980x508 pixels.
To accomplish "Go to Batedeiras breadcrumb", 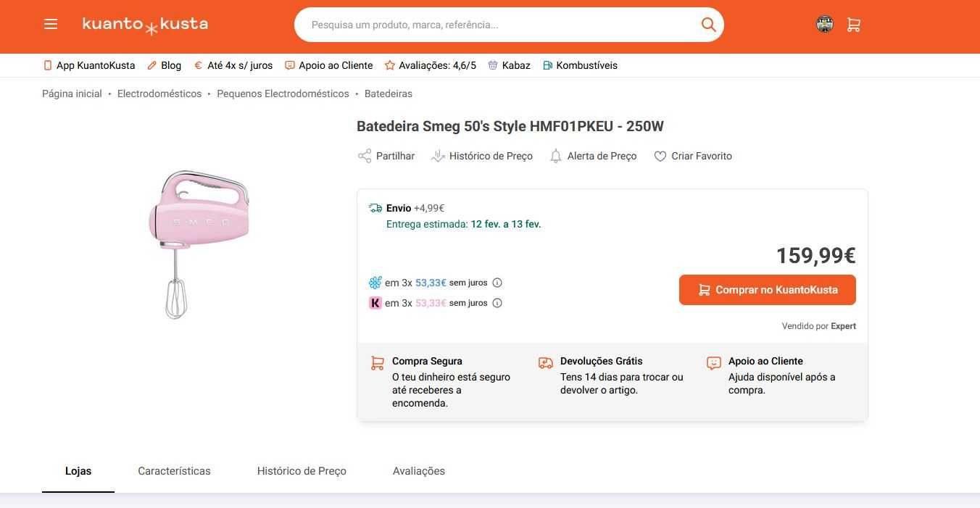I will [x=389, y=93].
